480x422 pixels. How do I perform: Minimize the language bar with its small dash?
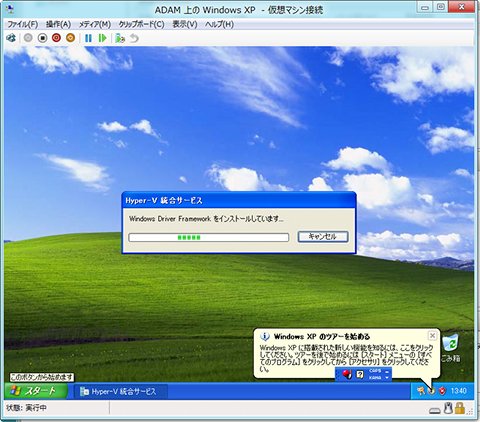pos(387,371)
